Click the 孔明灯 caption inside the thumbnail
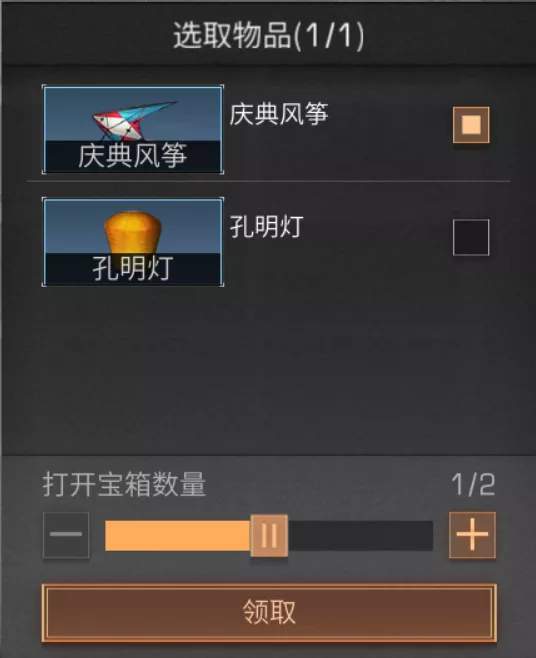This screenshot has width=536, height=658. coord(133,269)
